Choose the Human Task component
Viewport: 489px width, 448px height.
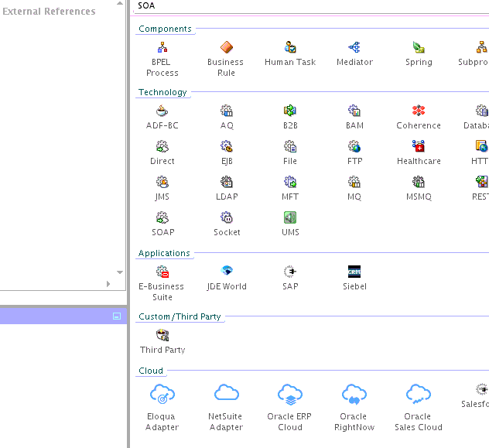(x=290, y=48)
